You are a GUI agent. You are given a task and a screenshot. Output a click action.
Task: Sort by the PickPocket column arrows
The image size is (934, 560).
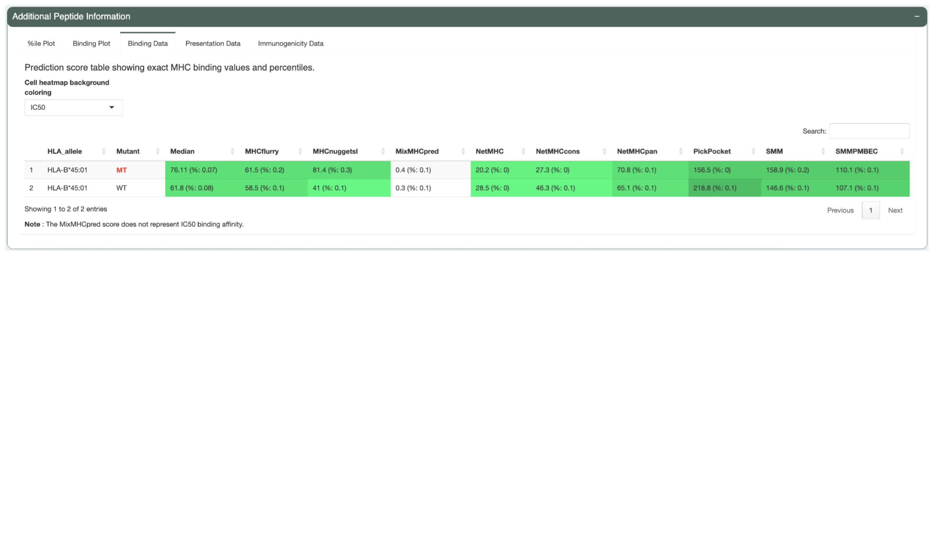pos(753,151)
